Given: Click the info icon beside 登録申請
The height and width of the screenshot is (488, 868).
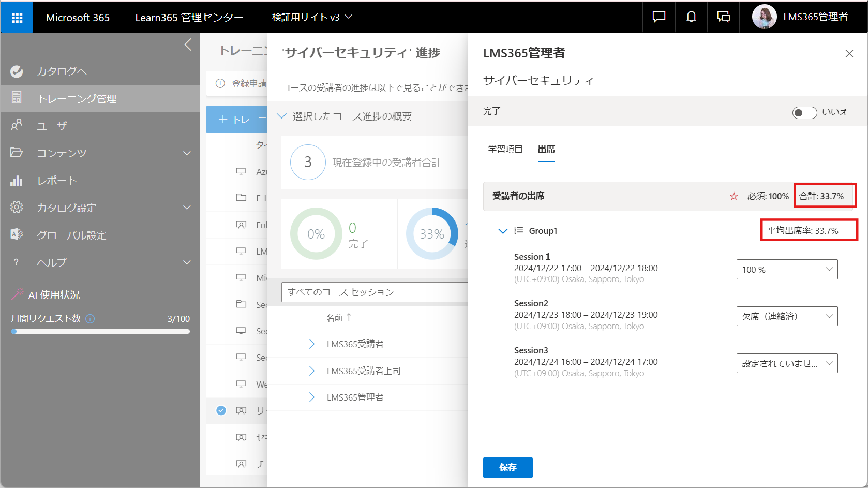Looking at the screenshot, I should click(x=220, y=83).
